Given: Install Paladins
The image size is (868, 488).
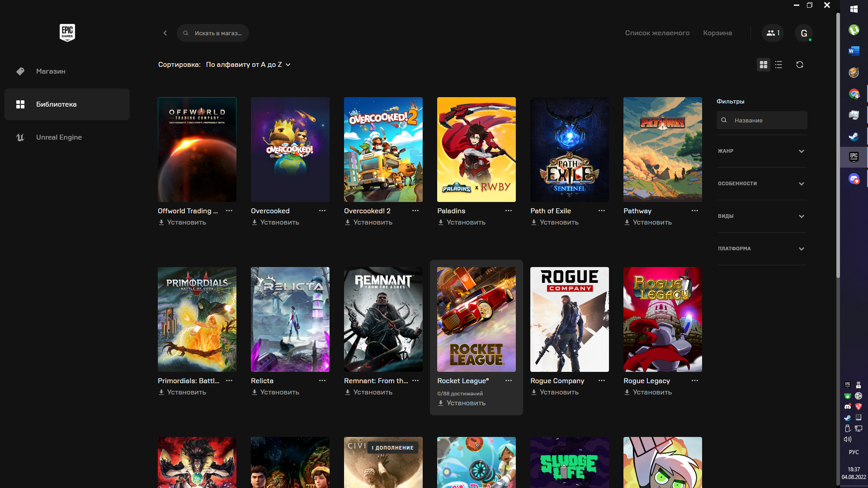Looking at the screenshot, I should 462,222.
